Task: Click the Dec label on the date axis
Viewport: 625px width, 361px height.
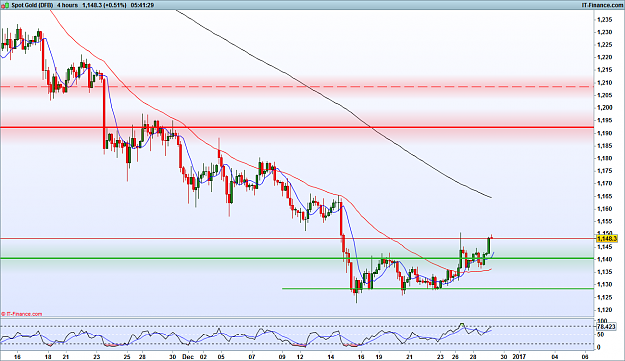Action: pos(188,357)
